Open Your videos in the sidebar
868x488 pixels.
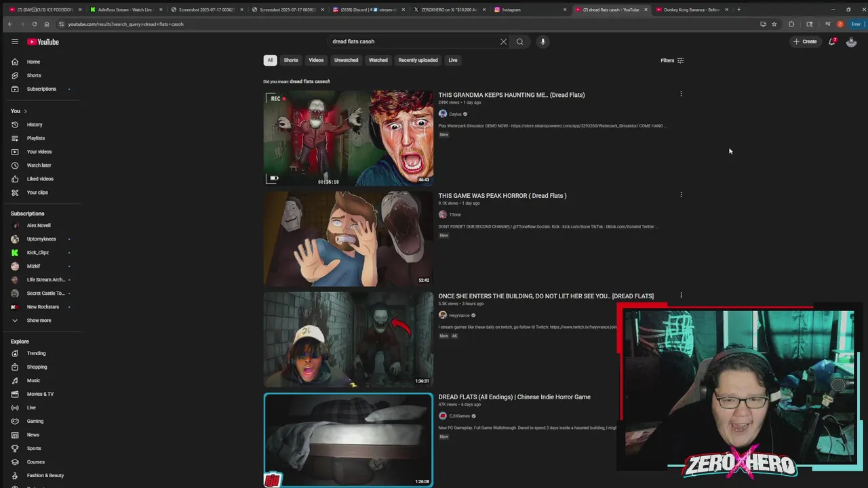click(x=41, y=152)
